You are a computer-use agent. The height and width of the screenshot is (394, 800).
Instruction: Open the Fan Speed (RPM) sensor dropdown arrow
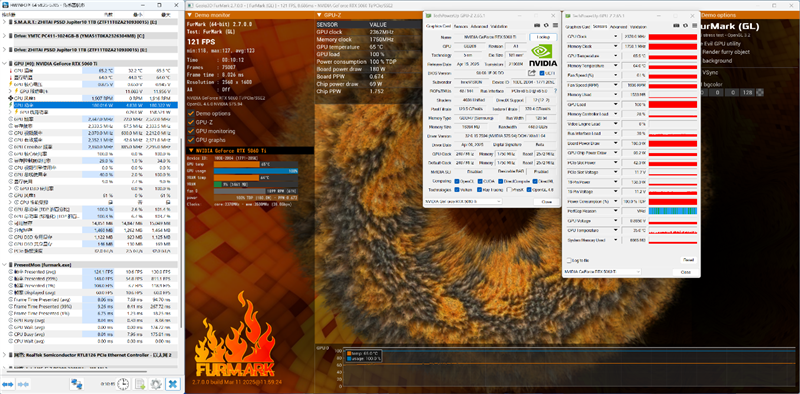[x=616, y=85]
